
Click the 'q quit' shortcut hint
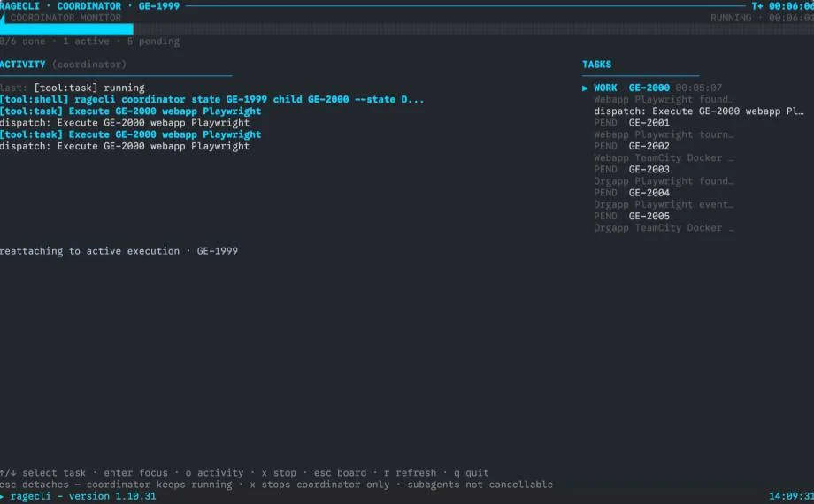click(471, 473)
